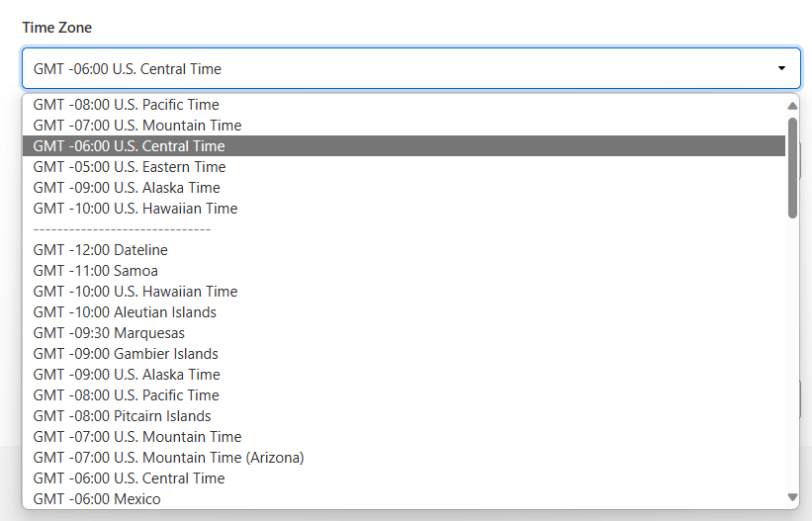Click the time zone list scrollbar thumb

pos(792,166)
